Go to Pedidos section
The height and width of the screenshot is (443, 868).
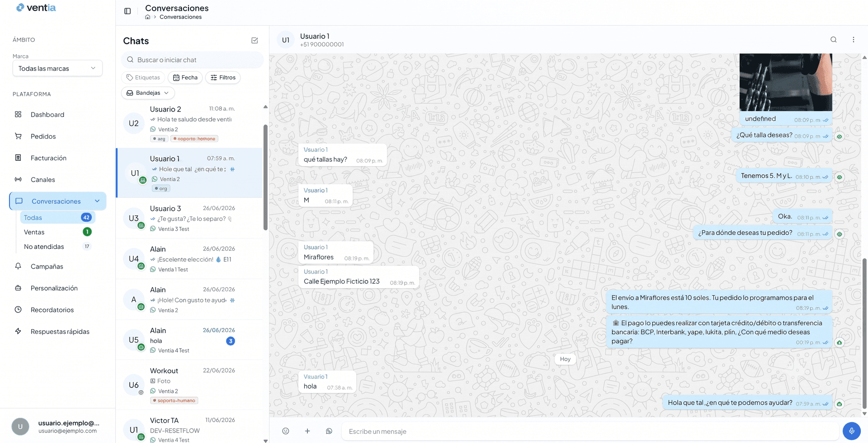pyautogui.click(x=43, y=136)
